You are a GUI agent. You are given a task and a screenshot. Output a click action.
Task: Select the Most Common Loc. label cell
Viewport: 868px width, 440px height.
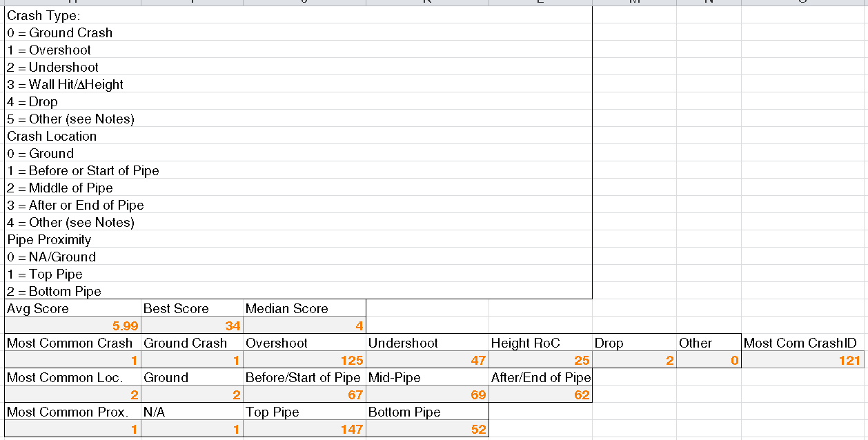tap(73, 377)
